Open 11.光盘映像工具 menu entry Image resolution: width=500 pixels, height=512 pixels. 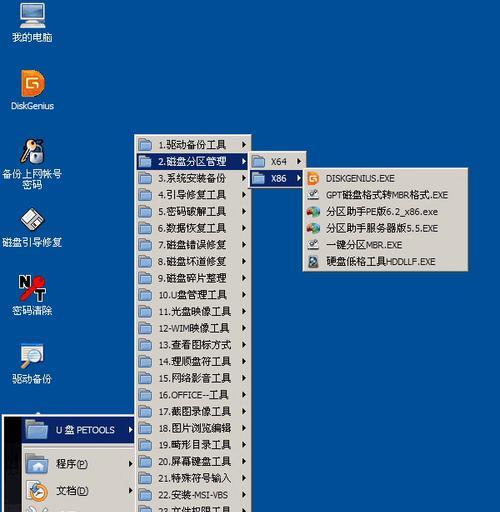(192, 311)
